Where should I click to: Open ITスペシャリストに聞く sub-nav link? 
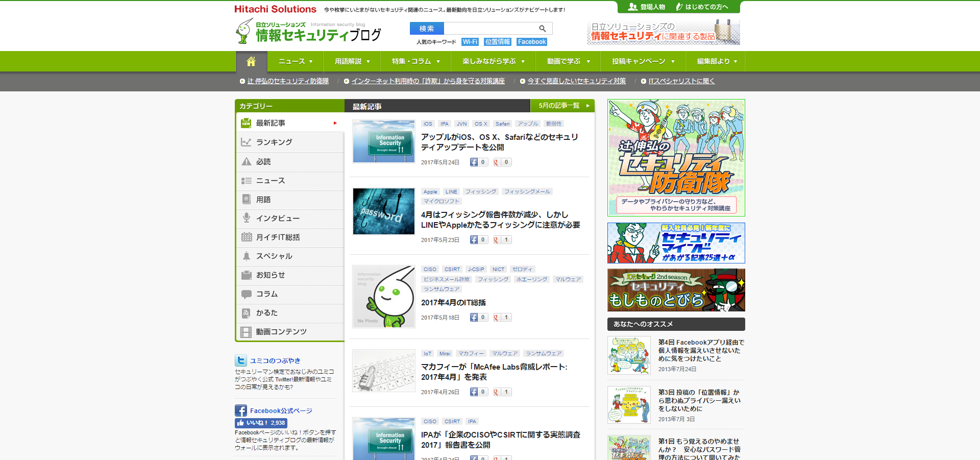681,81
